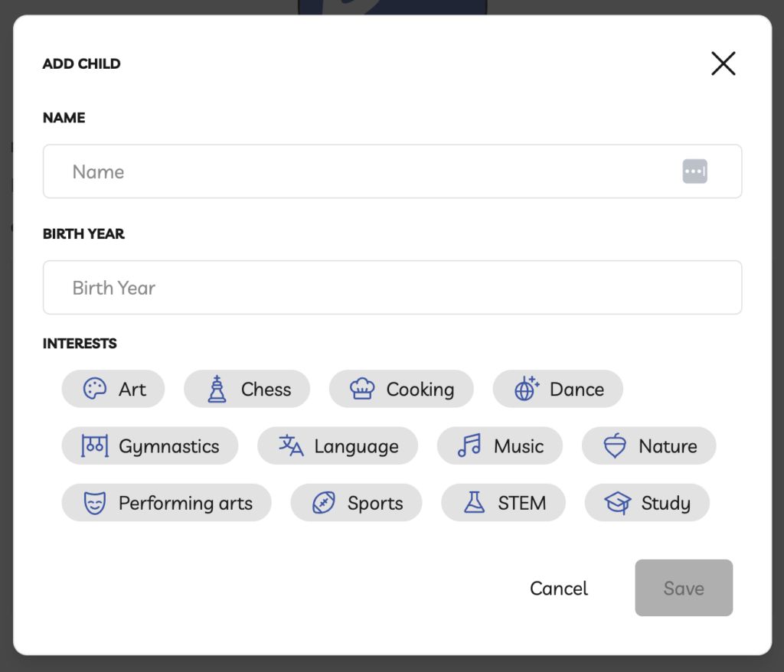Enable the Sports interest chip

pyautogui.click(x=356, y=503)
